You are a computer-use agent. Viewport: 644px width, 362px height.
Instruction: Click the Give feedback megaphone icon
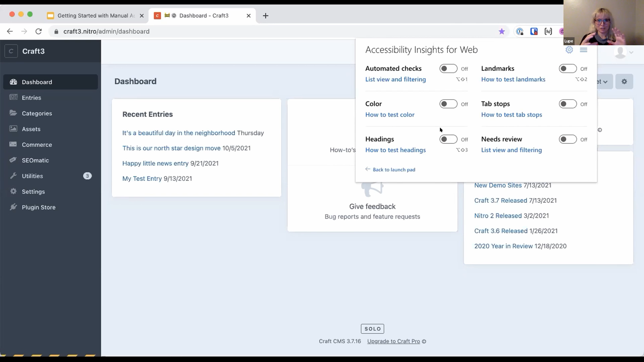pyautogui.click(x=372, y=189)
